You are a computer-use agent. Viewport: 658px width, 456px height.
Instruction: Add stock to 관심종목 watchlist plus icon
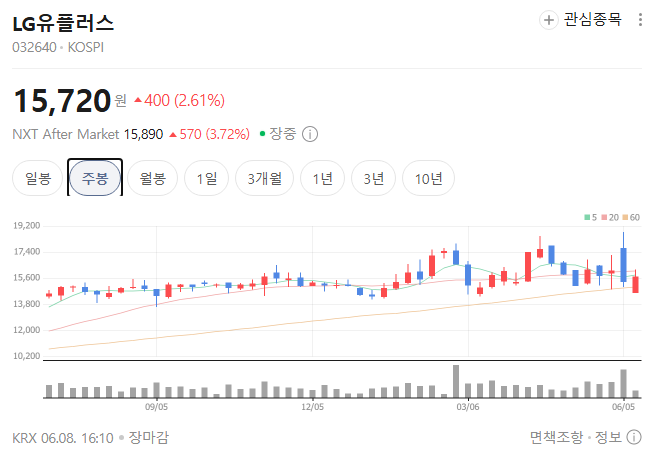click(548, 20)
